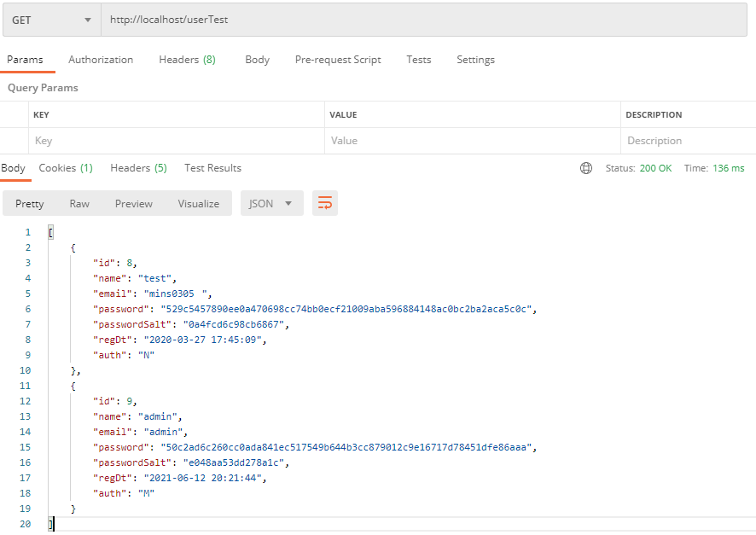Click the Key input cell
The width and height of the screenshot is (756, 535).
tap(177, 141)
